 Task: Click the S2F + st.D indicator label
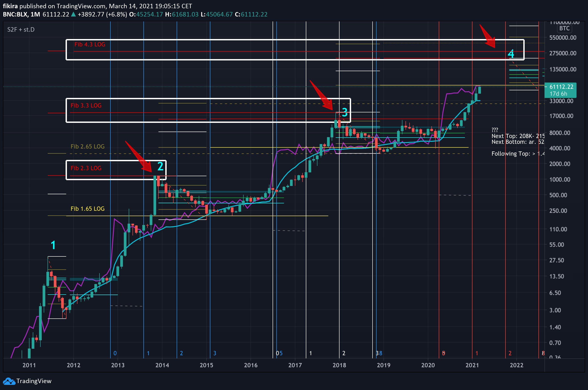[x=21, y=30]
